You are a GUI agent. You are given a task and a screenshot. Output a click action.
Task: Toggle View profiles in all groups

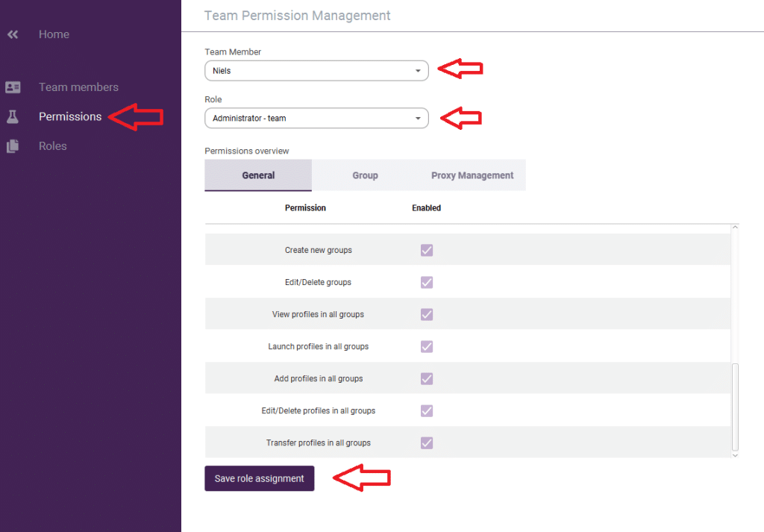[x=426, y=314]
